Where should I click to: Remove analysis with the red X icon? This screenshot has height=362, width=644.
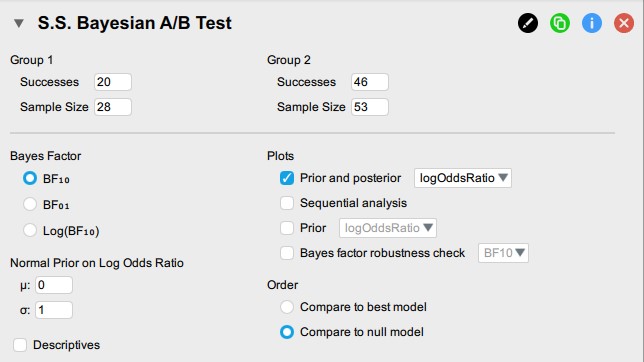point(624,23)
